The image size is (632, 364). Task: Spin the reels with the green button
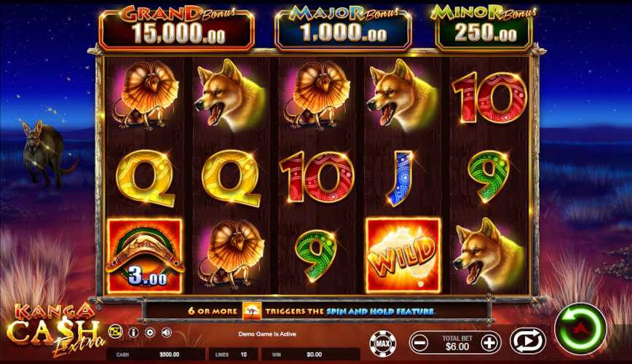click(580, 328)
